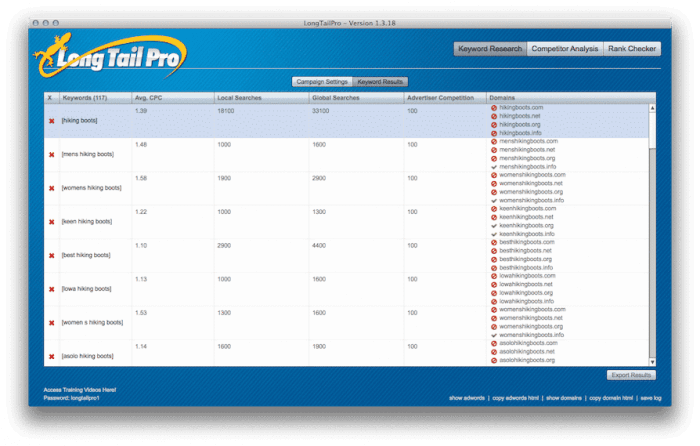
Task: Open the Keyword Research tab
Action: pos(490,49)
